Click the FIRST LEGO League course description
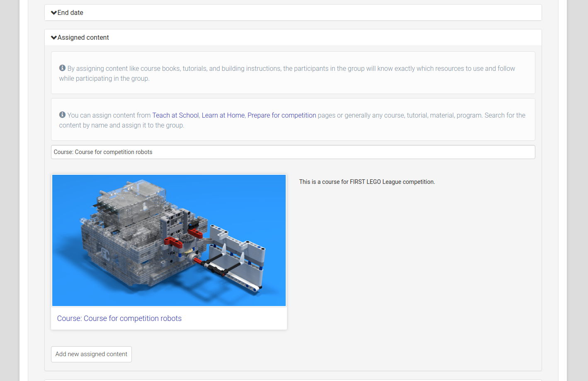The width and height of the screenshot is (588, 381). point(367,182)
